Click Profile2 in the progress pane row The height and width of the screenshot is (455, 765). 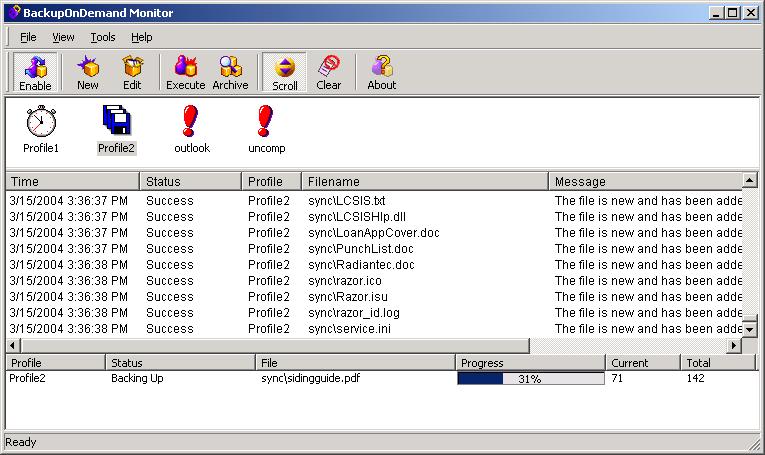[x=27, y=378]
